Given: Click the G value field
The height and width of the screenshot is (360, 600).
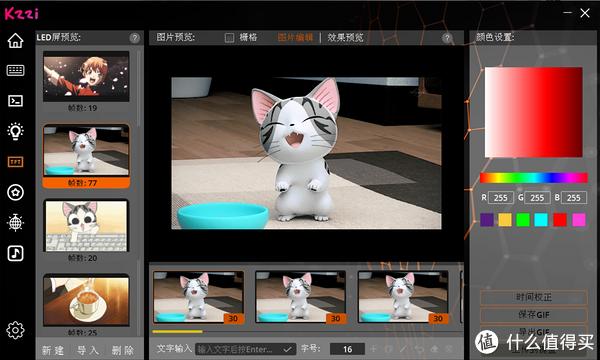Looking at the screenshot, I should point(537,198).
